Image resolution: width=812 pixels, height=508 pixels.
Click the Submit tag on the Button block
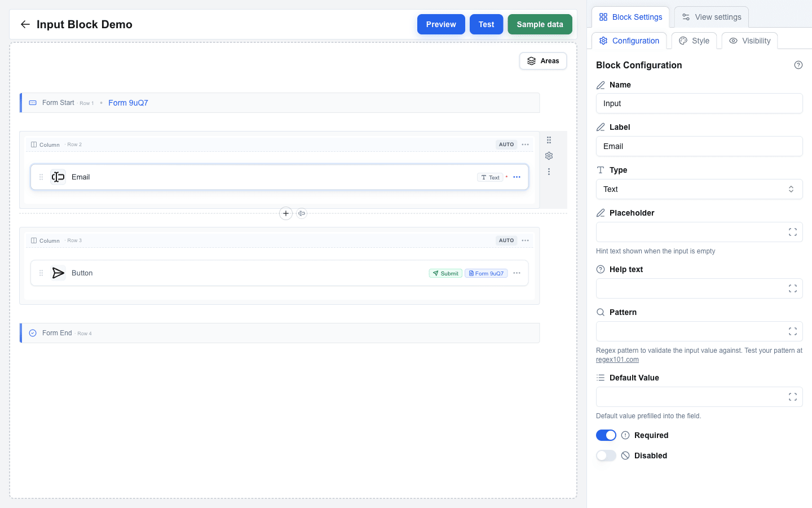[x=445, y=273]
